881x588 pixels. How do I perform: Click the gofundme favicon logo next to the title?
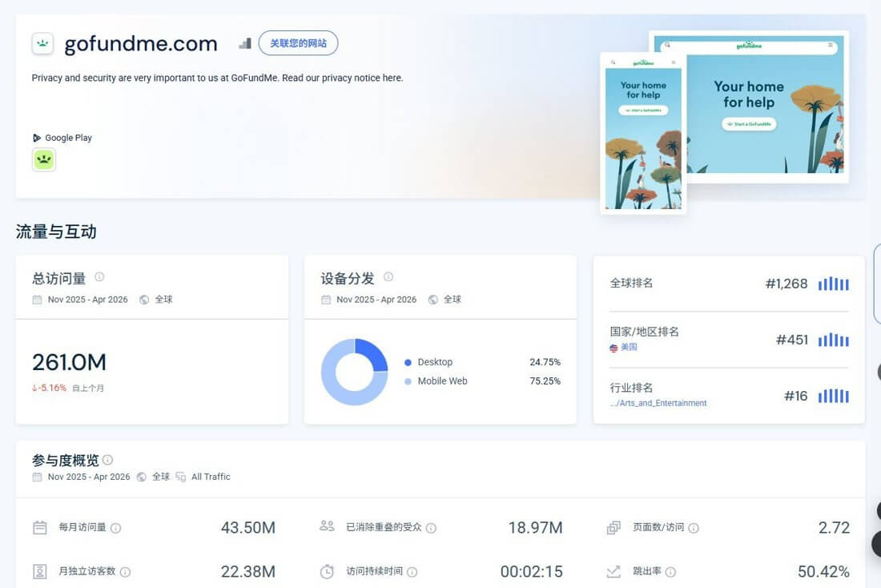pyautogui.click(x=42, y=43)
